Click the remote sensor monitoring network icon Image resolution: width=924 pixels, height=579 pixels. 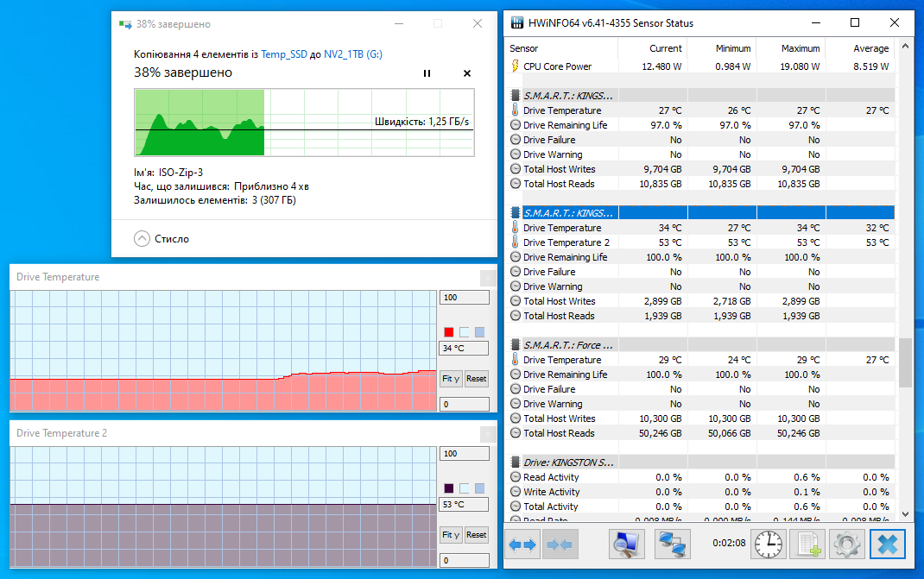(673, 544)
